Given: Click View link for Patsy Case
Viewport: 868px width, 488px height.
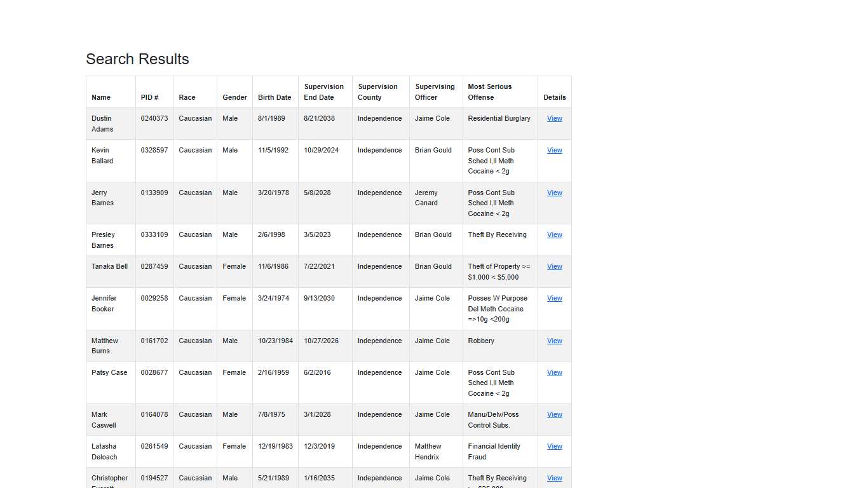Looking at the screenshot, I should tap(554, 373).
